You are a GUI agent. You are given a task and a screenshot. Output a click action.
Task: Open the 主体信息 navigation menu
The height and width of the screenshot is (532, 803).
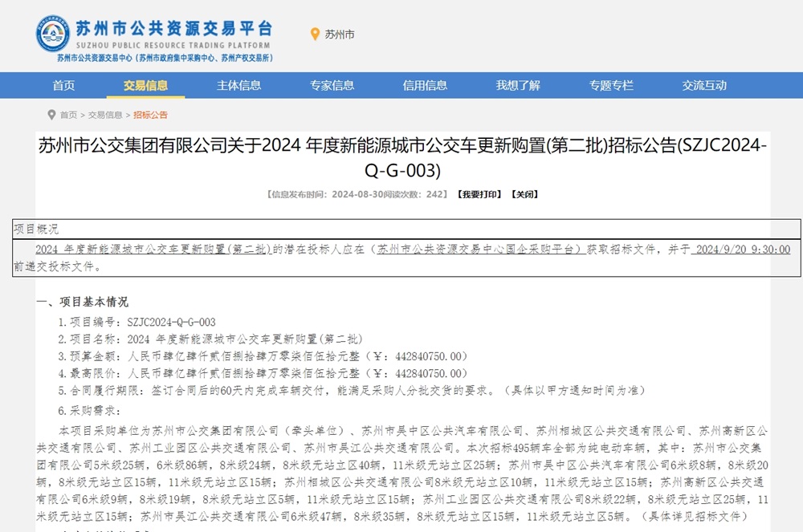coord(238,86)
